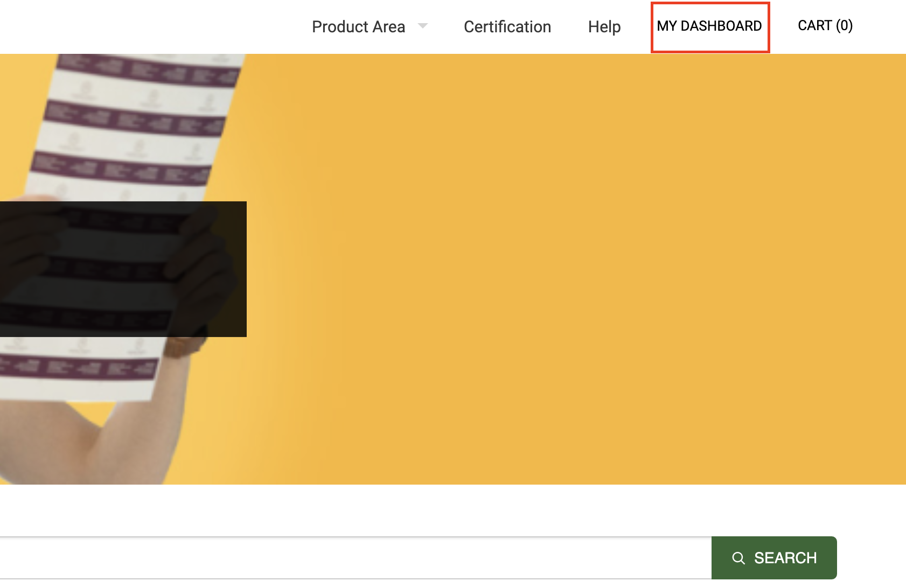Select the word SEARCH on the green button
The image size is (906, 588).
(x=785, y=558)
